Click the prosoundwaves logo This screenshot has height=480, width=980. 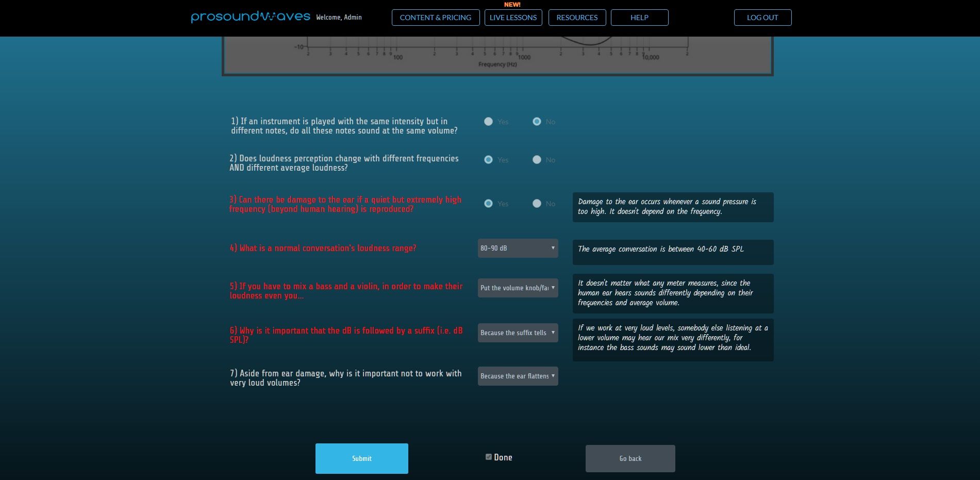[x=251, y=17]
